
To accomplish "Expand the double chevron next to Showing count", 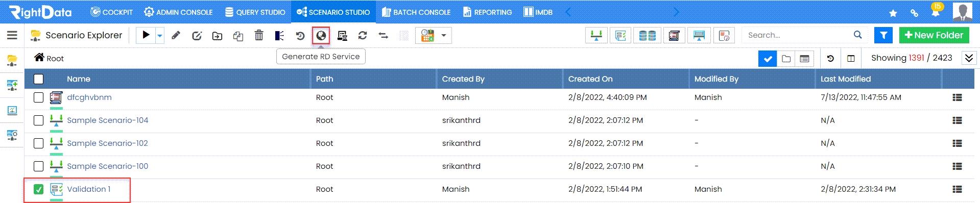I will coord(968,58).
